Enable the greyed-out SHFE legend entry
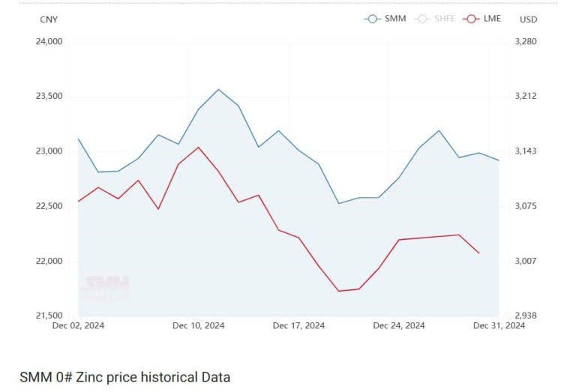Viewport: 576px width, 392px height. 434,19
